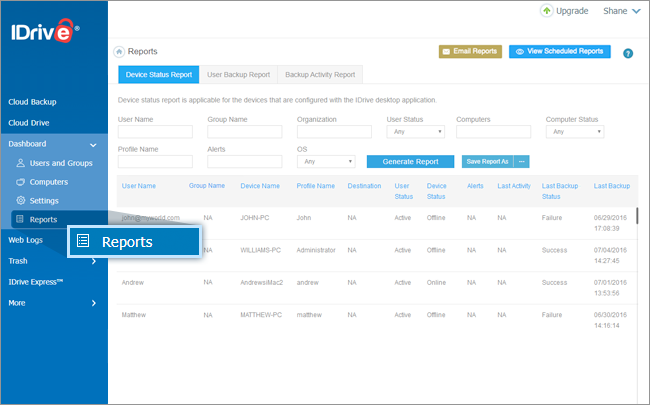Select the MATTHEW-PC device cell
Screen dimensions: 650x405
(x=261, y=315)
